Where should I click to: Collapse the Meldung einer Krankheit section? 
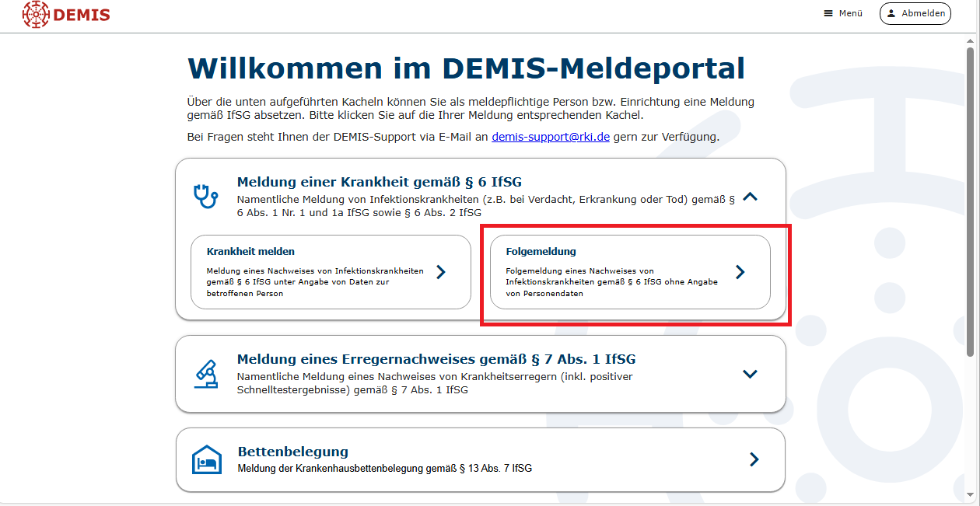(x=750, y=197)
